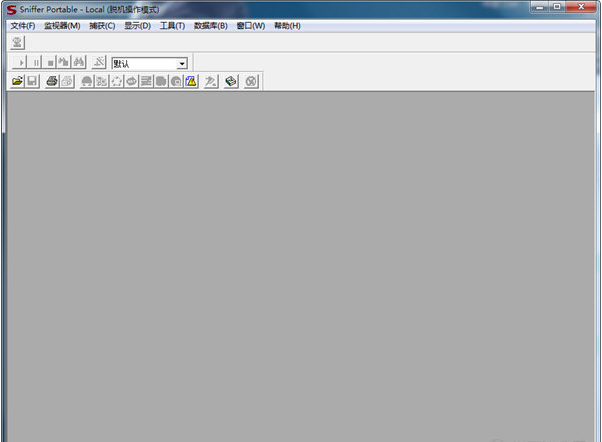
Task: Pause the capture with the pause button
Action: [35, 62]
